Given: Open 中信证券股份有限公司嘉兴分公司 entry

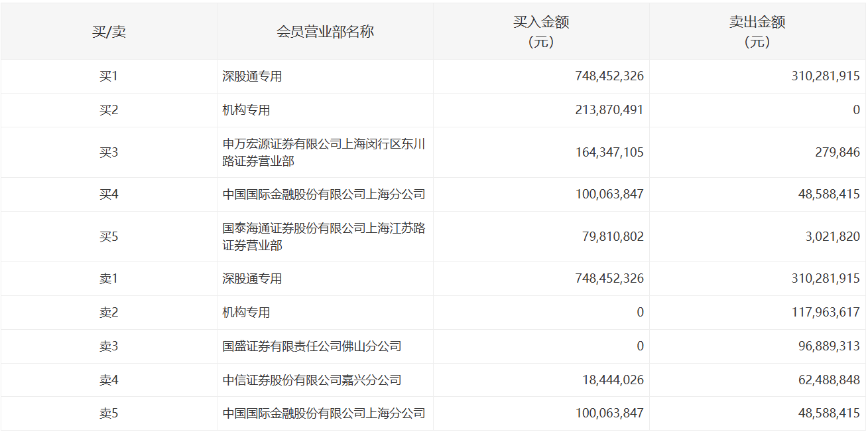Looking at the screenshot, I should 312,380.
